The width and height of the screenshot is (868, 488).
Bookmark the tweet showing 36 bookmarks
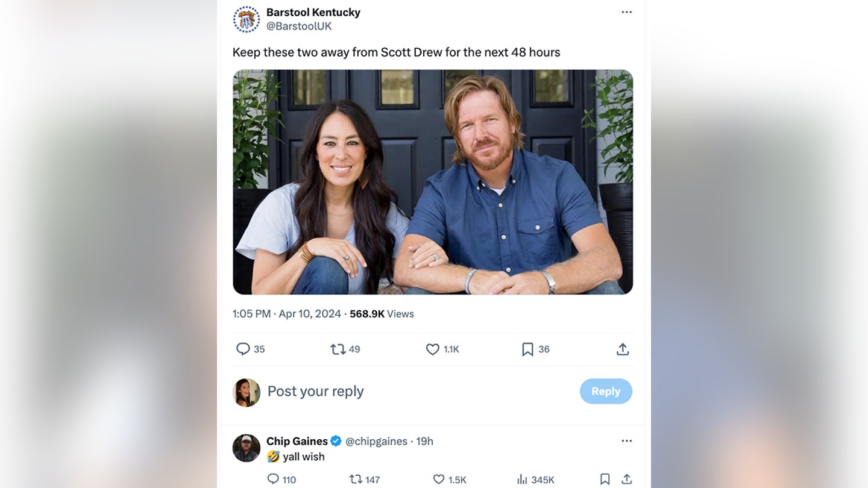(x=535, y=349)
